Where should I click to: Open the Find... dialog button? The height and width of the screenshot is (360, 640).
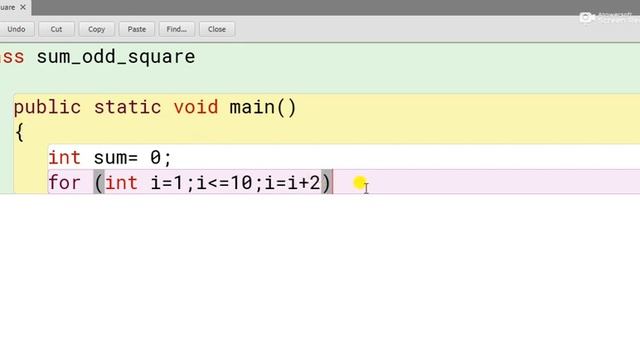click(176, 29)
